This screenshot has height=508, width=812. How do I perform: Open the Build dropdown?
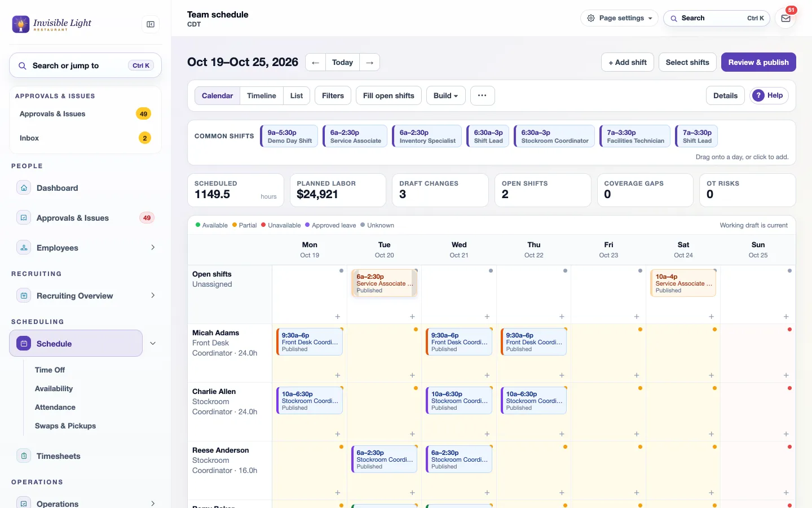(x=446, y=95)
